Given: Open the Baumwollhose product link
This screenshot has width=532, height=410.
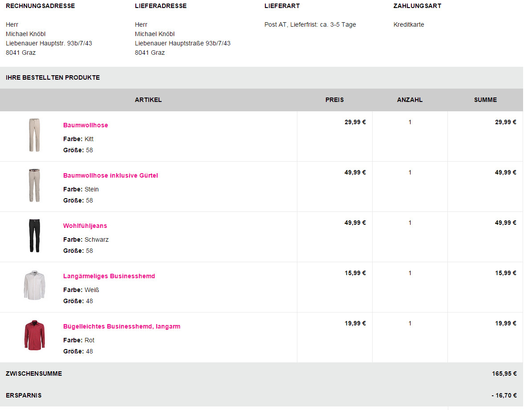Looking at the screenshot, I should (85, 125).
